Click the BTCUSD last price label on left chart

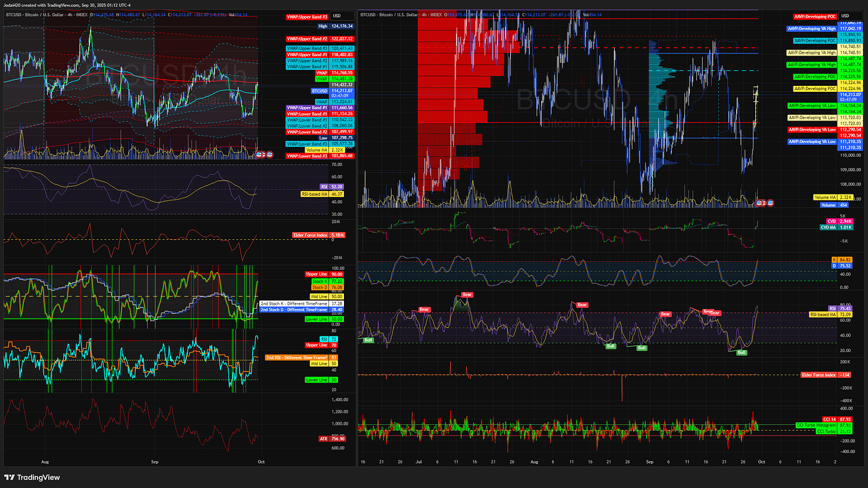(333, 93)
